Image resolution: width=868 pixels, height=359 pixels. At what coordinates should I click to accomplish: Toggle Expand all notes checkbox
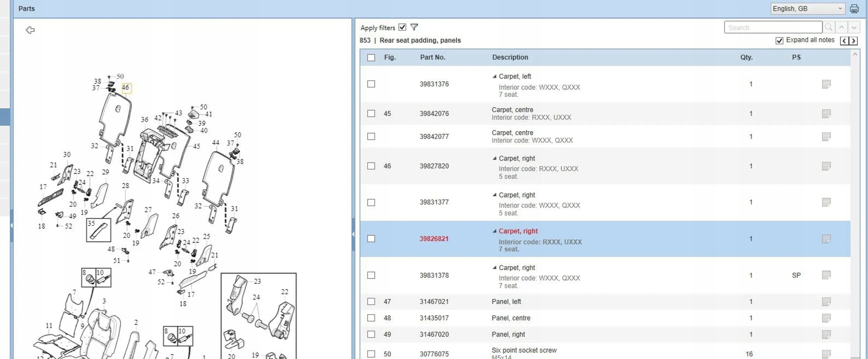coord(779,41)
